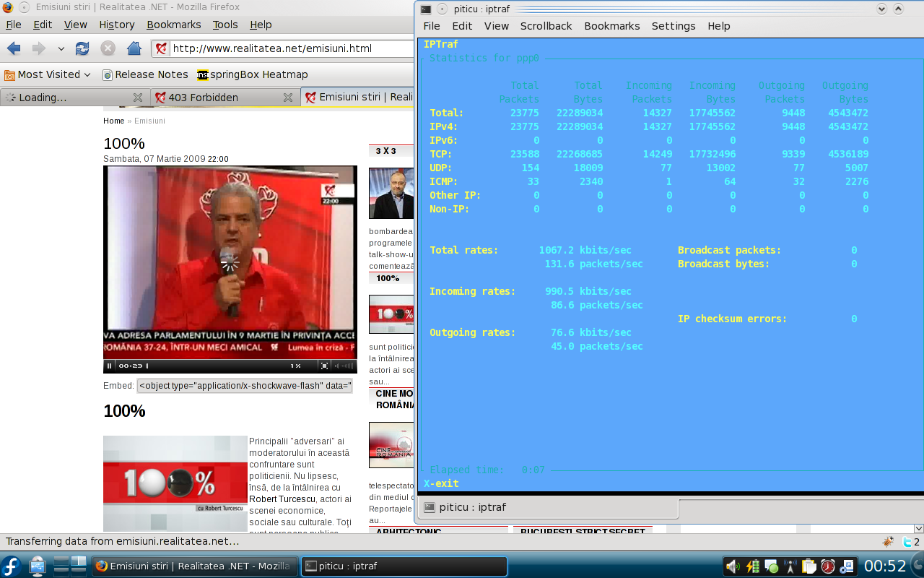Open the Release Notes bookmark
The width and height of the screenshot is (924, 578).
(145, 74)
